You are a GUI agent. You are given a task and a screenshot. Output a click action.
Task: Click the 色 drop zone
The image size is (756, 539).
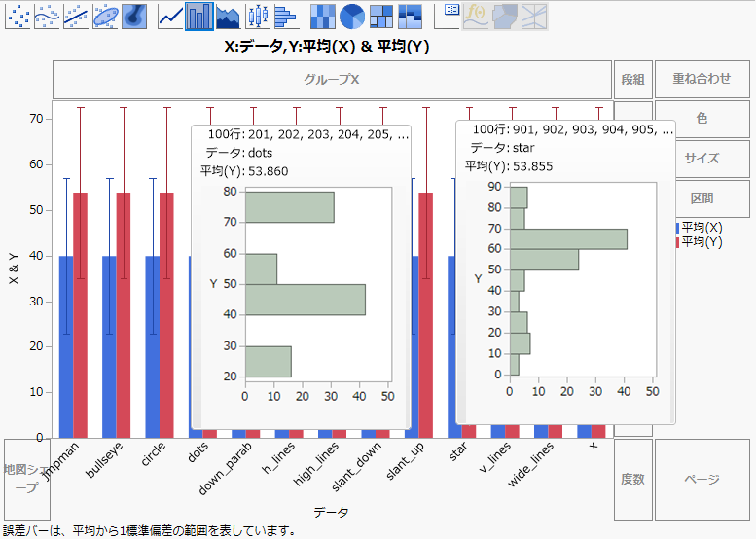coord(702,119)
